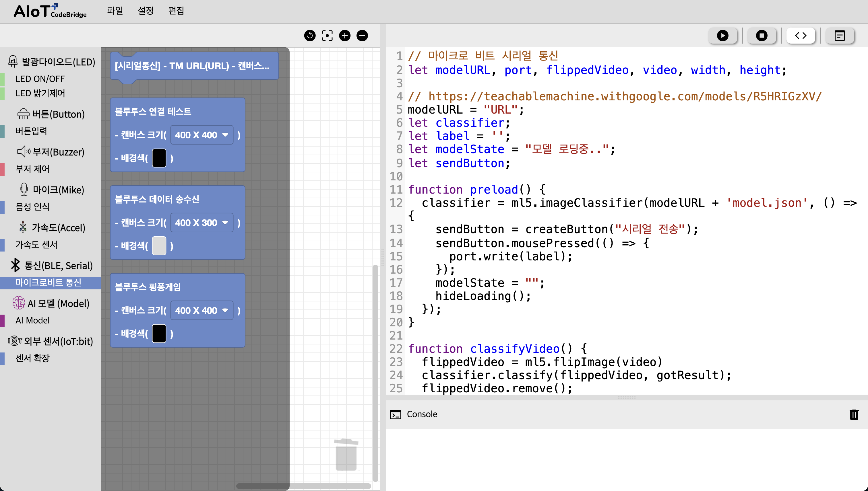868x491 pixels.
Task: Open the 파일 menu
Action: 115,11
